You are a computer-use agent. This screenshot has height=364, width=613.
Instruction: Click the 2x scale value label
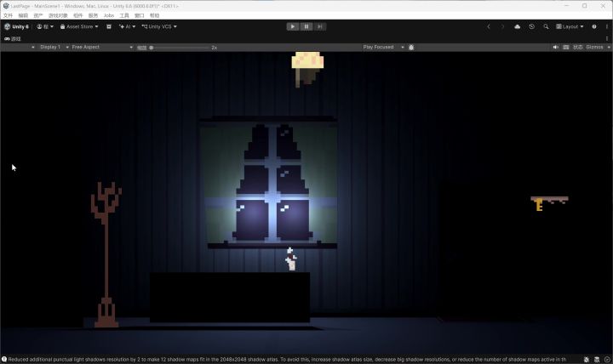click(215, 48)
